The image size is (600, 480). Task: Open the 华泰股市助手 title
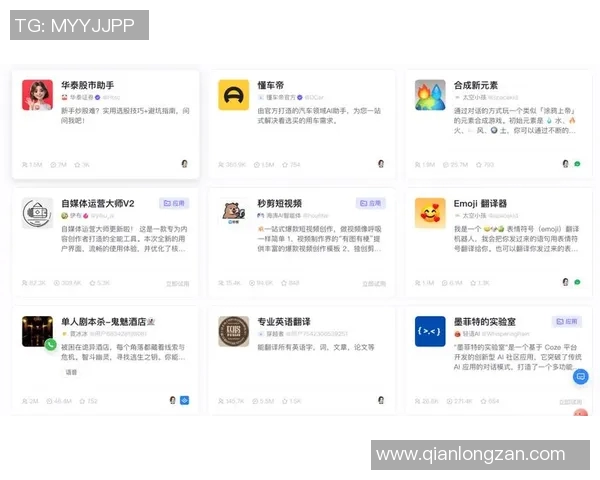pyautogui.click(x=88, y=85)
